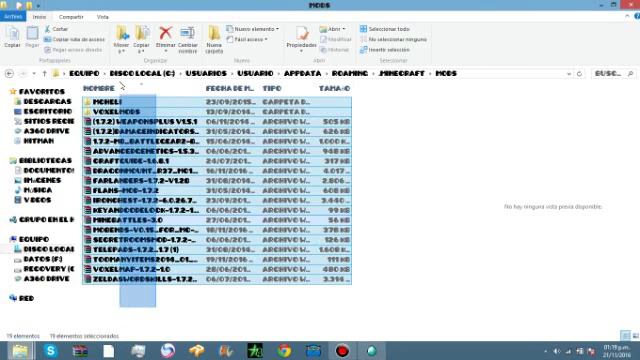Click Invertir selección
Viewport: 640px width, 360px height.
point(385,50)
